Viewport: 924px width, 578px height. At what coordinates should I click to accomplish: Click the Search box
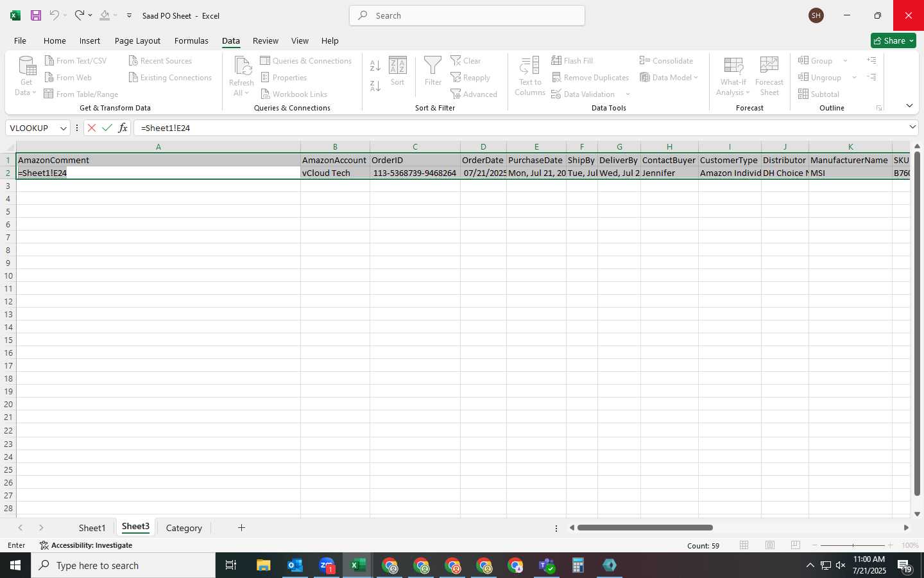467,15
